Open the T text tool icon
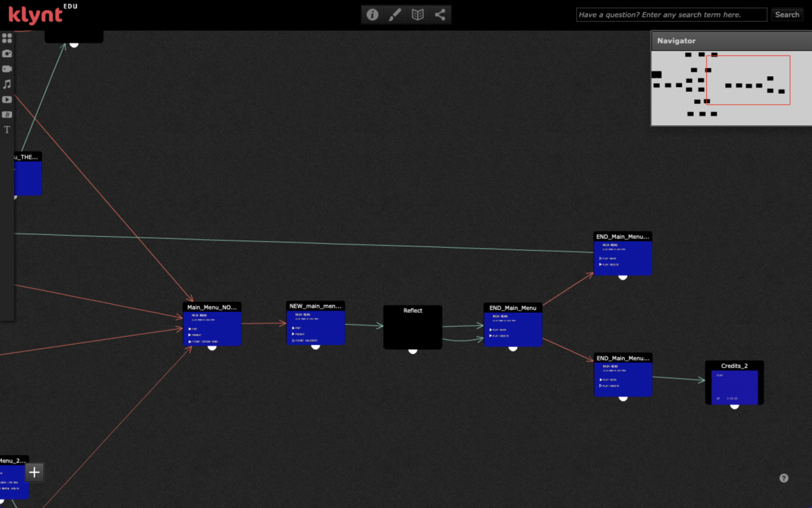The height and width of the screenshot is (508, 812). [7, 130]
